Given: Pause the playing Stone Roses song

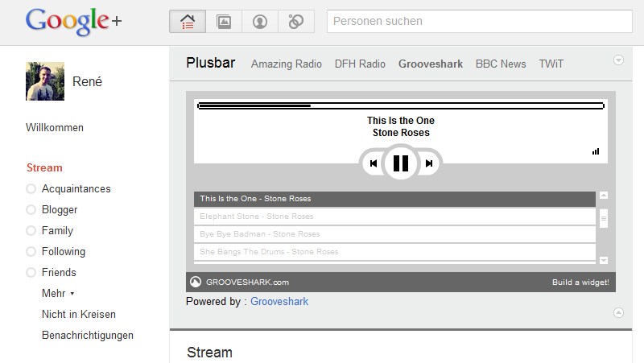Looking at the screenshot, I should coord(401,163).
